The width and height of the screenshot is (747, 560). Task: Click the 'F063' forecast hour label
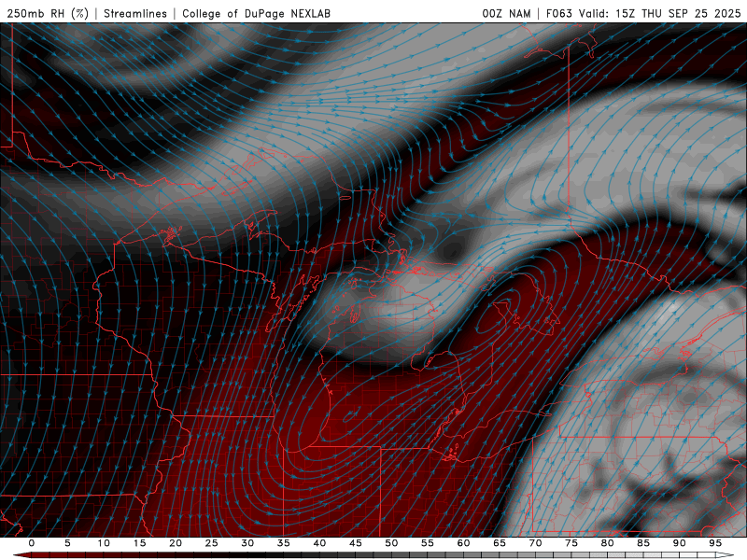coord(558,14)
